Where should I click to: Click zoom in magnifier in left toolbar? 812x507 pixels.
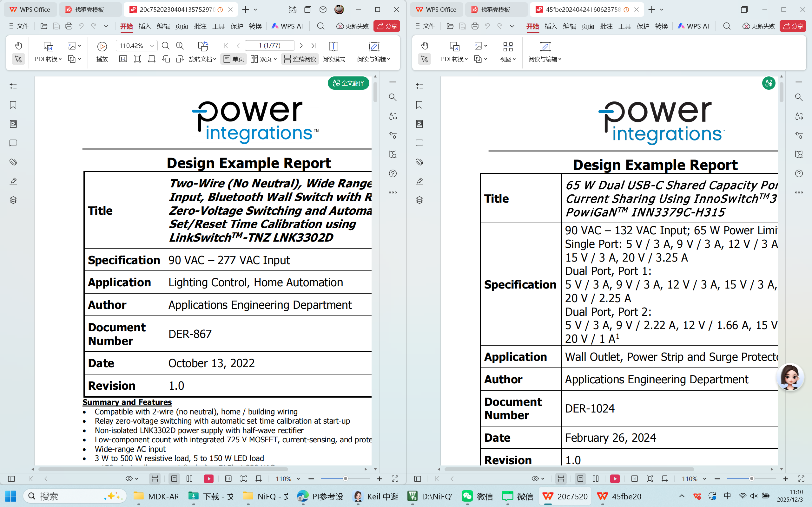pyautogui.click(x=180, y=46)
